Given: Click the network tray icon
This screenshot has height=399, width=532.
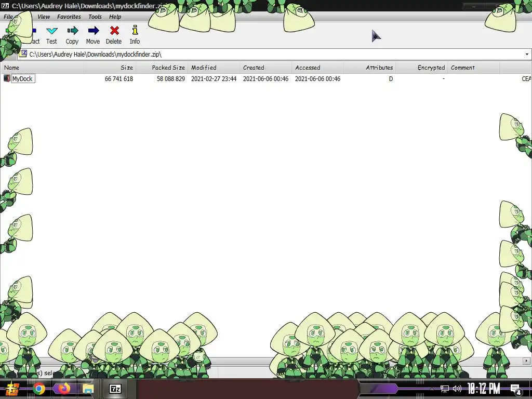Looking at the screenshot, I should click(x=445, y=389).
